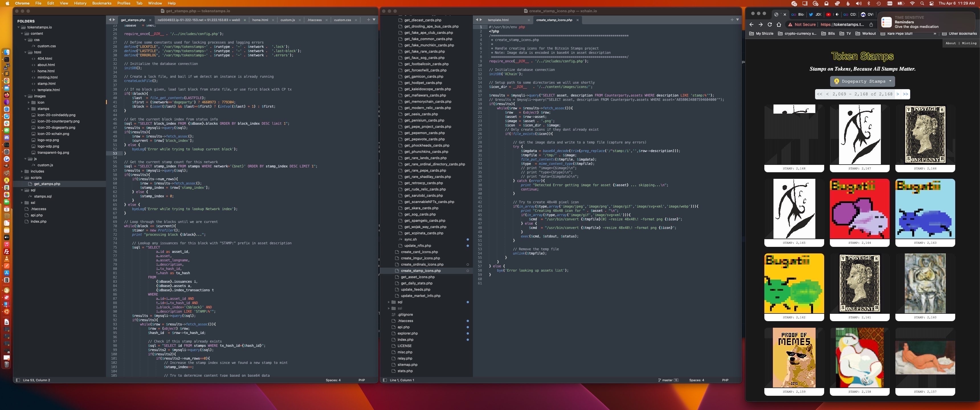Expand the icon folder under images
980x410 pixels.
[28, 102]
